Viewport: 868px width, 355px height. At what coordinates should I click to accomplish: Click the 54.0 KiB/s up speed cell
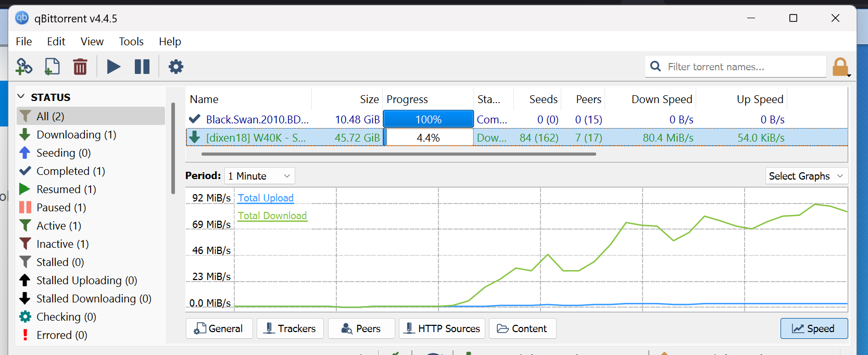pyautogui.click(x=761, y=137)
